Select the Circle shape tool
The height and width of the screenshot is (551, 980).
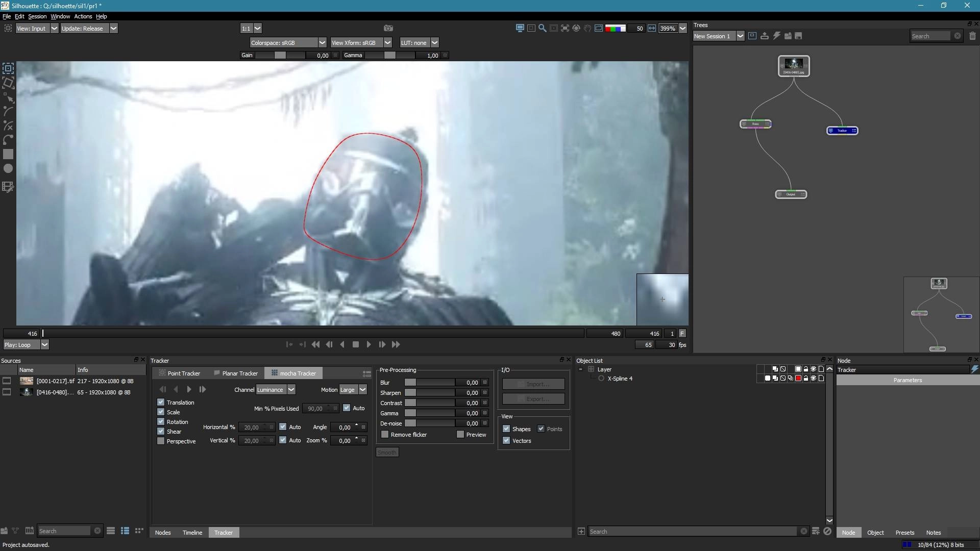[8, 168]
